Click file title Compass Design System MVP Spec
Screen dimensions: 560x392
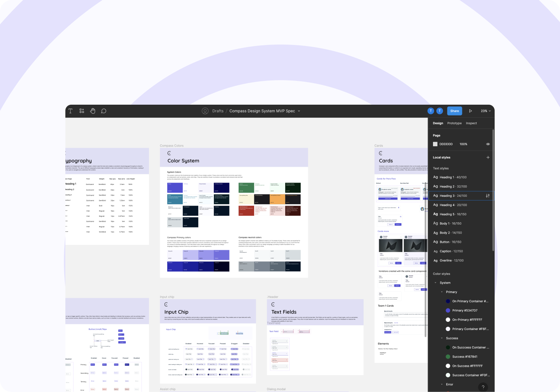click(262, 111)
